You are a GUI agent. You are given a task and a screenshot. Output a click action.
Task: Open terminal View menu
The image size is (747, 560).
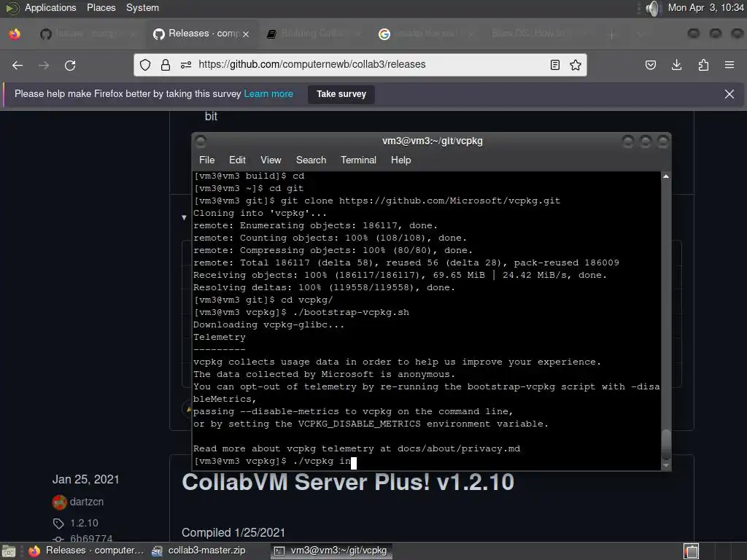click(x=271, y=160)
